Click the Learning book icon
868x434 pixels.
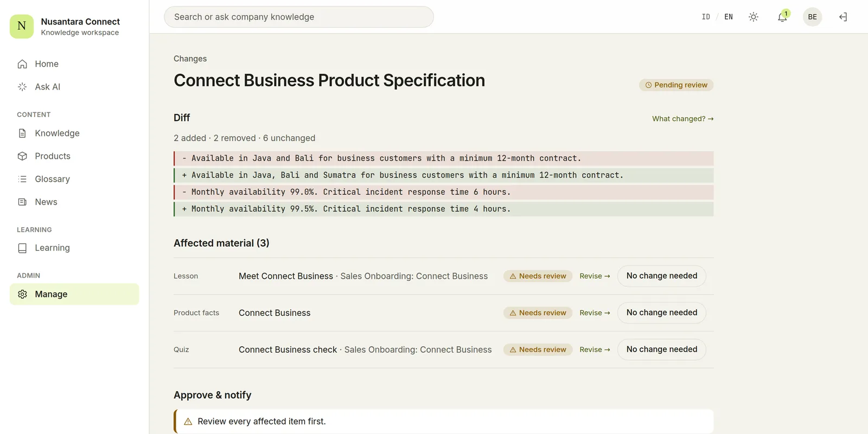tap(22, 248)
